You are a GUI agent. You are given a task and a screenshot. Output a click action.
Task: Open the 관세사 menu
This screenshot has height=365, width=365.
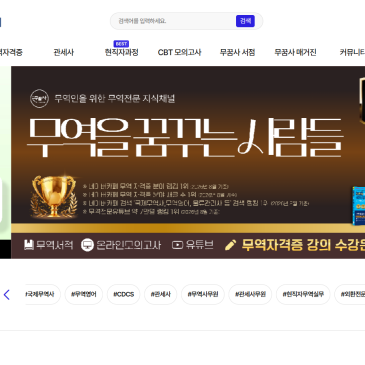(63, 52)
